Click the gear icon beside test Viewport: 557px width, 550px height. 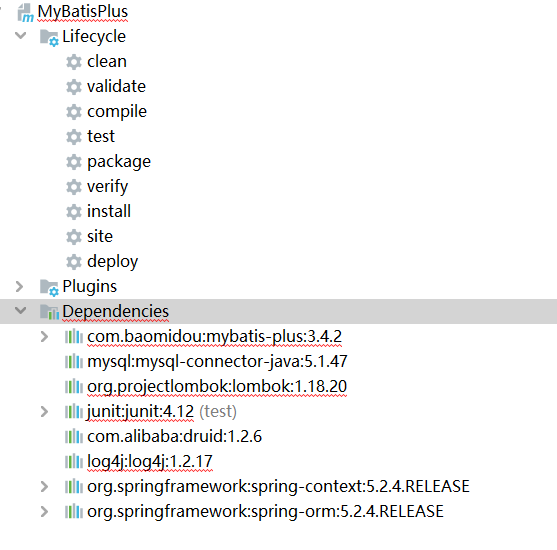[74, 137]
